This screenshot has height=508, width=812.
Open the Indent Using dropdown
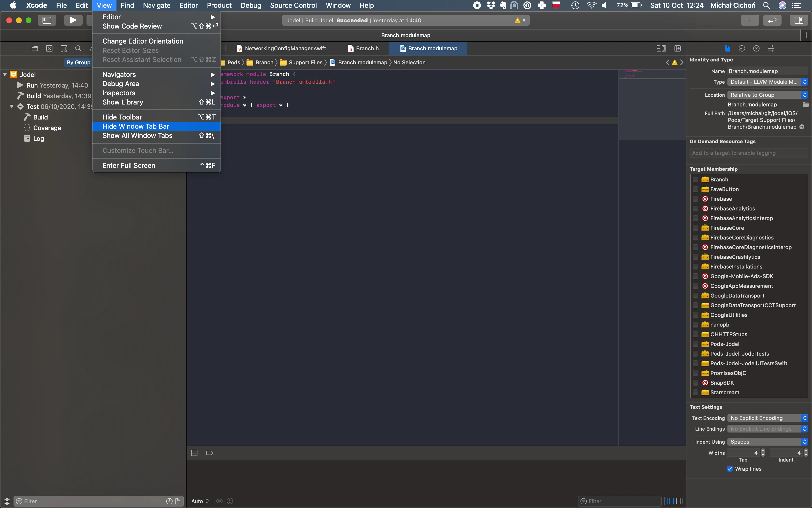pos(767,442)
